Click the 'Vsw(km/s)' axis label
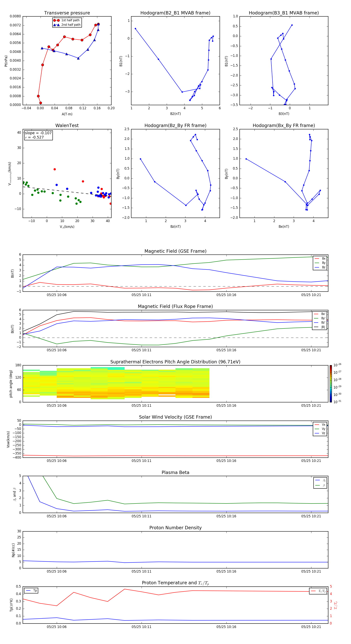 (8, 439)
